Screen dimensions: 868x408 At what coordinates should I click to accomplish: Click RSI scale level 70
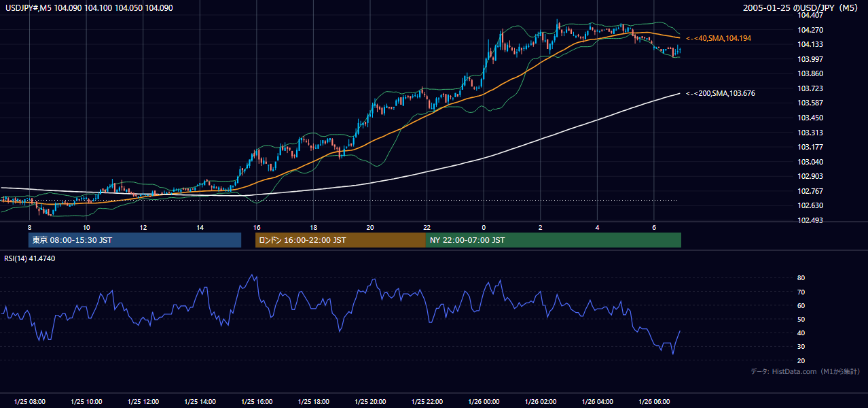(x=801, y=292)
